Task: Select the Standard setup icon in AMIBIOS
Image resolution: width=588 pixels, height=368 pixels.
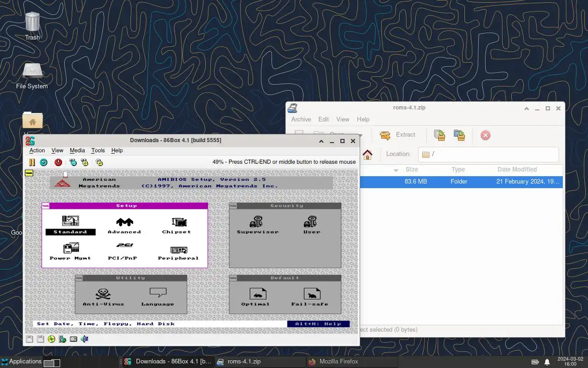Action: [70, 225]
